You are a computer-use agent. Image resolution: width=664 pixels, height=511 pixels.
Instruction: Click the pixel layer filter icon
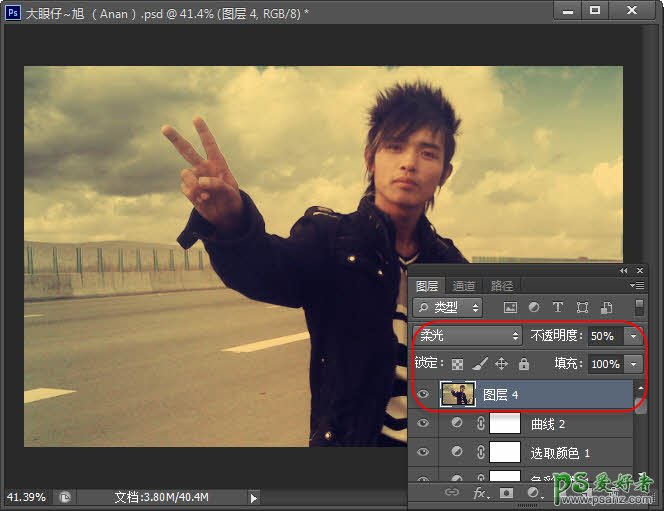(510, 308)
